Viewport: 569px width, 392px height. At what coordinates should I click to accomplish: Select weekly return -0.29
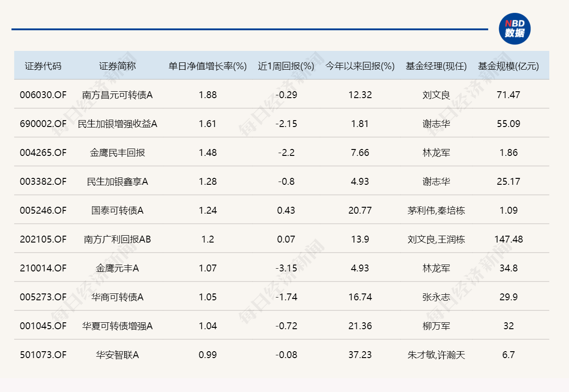pyautogui.click(x=286, y=95)
